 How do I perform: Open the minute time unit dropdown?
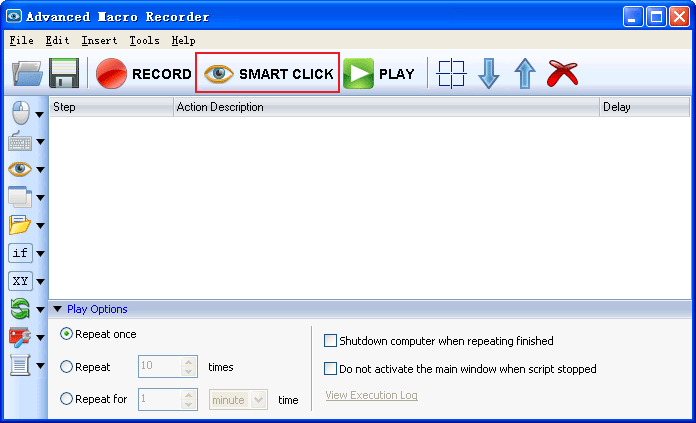(x=259, y=399)
